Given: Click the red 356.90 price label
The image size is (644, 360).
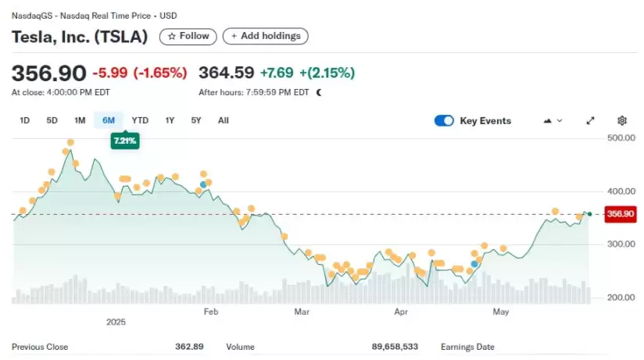Looking at the screenshot, I should (621, 214).
